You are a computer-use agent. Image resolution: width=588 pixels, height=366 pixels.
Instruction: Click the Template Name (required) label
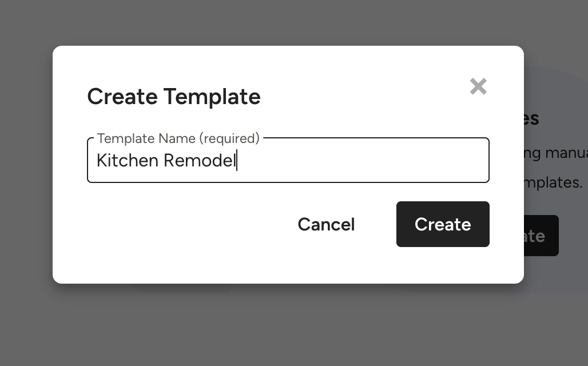tap(178, 138)
